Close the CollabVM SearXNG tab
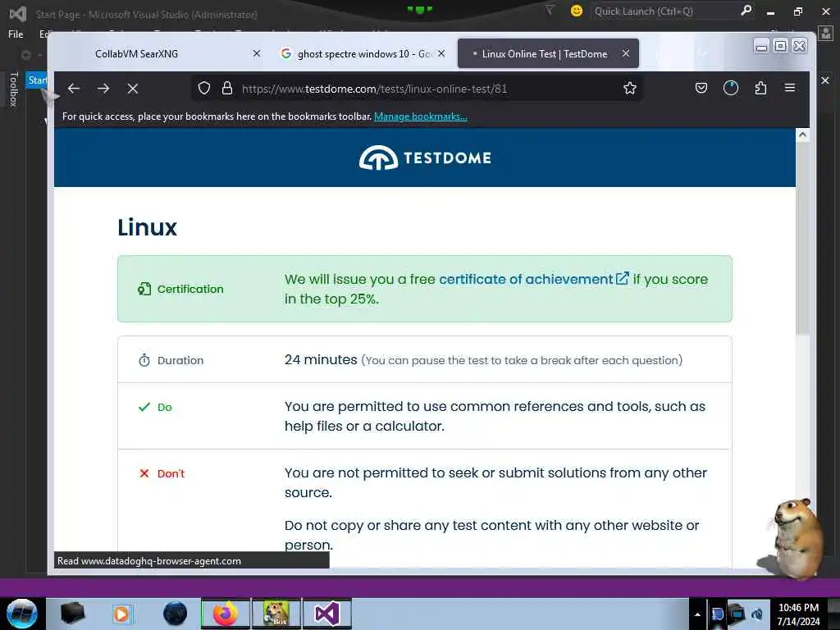840x630 pixels. click(x=257, y=53)
